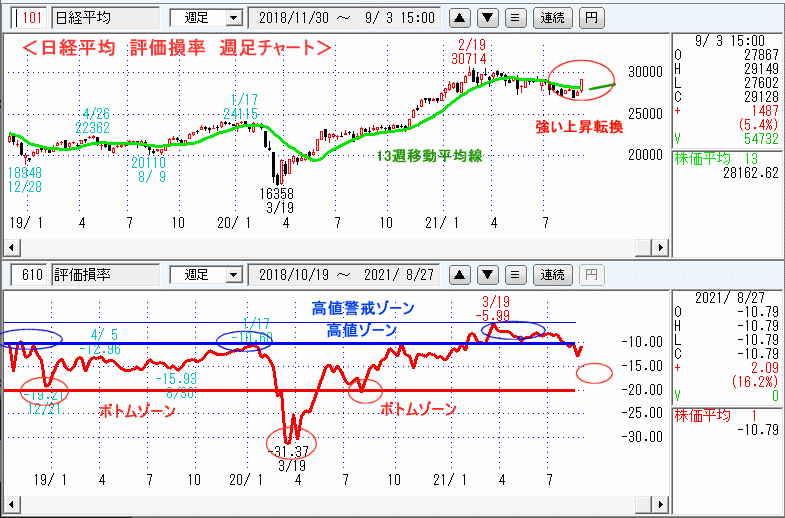Viewport: 785px width, 518px height.
Task: Click 18948 low label on Nikkei chart
Action: (x=25, y=173)
